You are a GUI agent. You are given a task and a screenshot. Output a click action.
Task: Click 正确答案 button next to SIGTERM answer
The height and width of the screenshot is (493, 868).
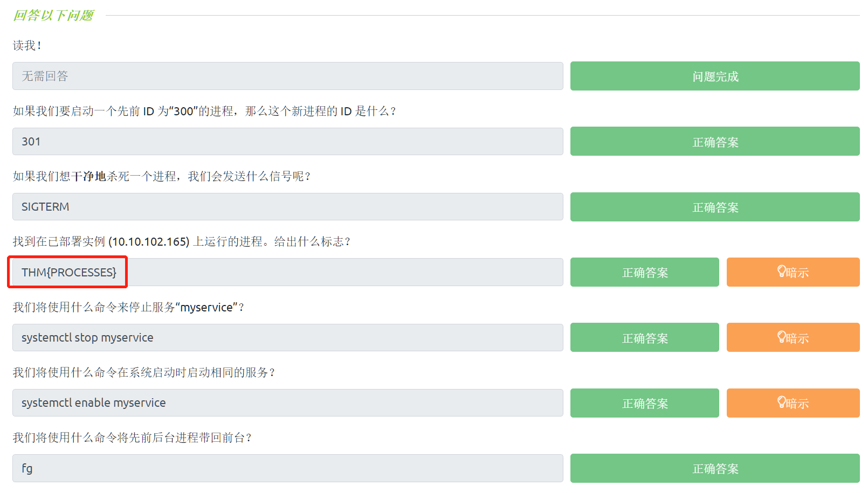click(x=714, y=207)
